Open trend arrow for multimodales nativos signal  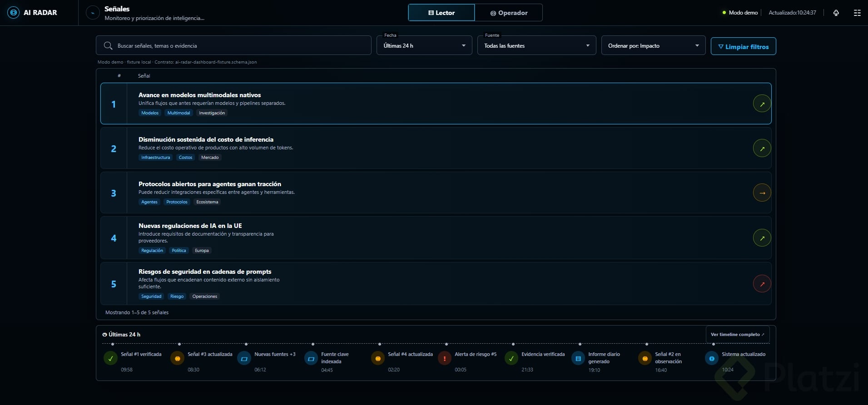pos(762,104)
